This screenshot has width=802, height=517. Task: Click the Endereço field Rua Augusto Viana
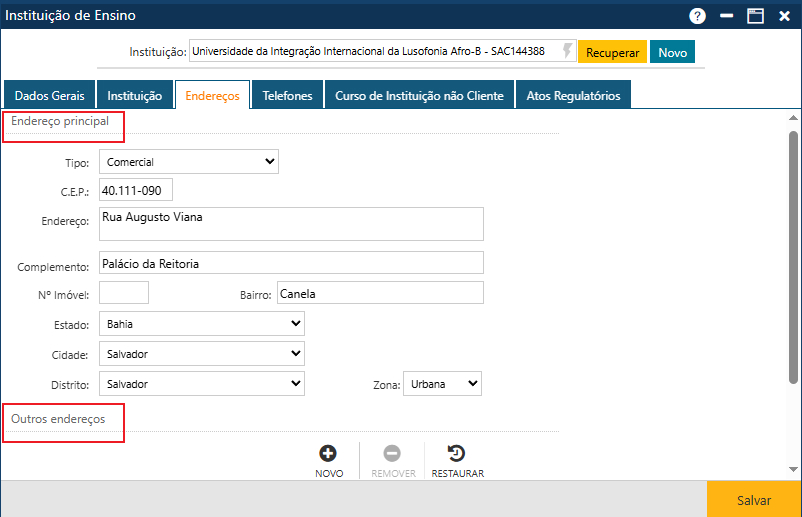(x=291, y=224)
